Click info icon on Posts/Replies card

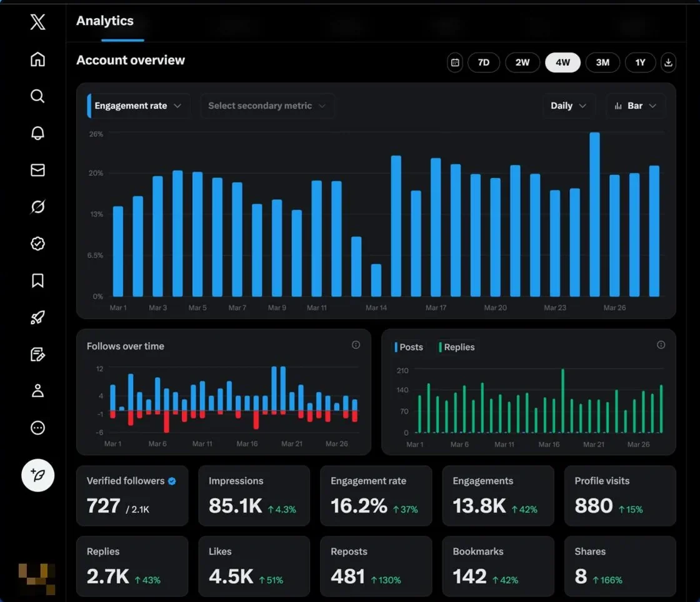coord(661,345)
